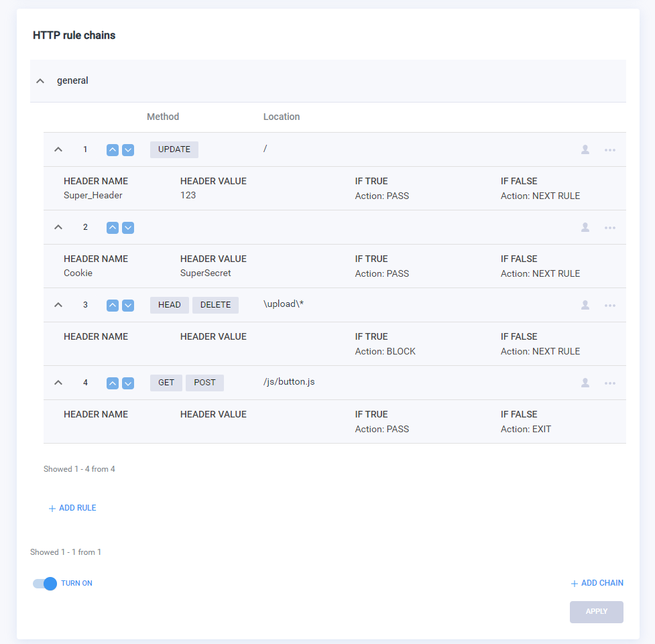Click Action: PASS in rule 4
This screenshot has height=644, width=655.
[382, 430]
